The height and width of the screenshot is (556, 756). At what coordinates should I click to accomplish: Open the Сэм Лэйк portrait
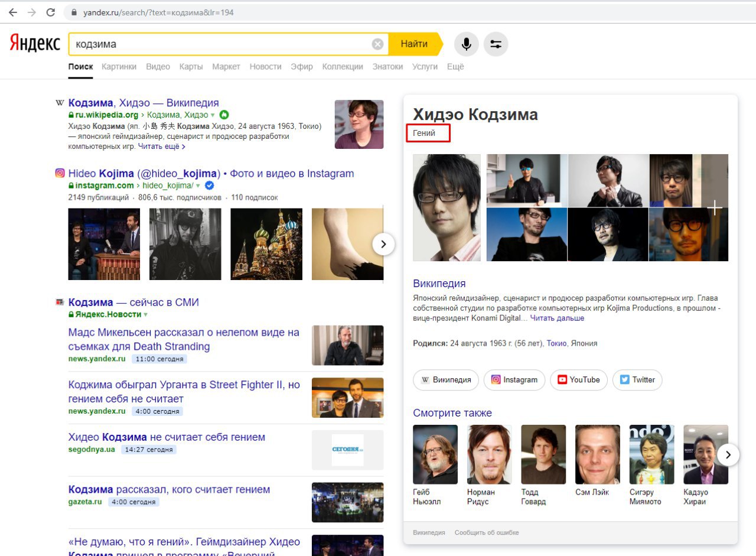pyautogui.click(x=598, y=454)
